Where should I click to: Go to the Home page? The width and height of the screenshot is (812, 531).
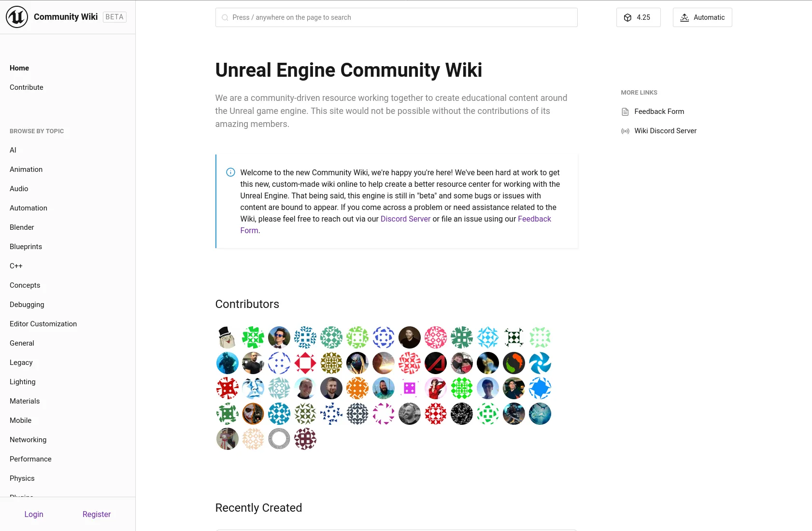pos(19,68)
